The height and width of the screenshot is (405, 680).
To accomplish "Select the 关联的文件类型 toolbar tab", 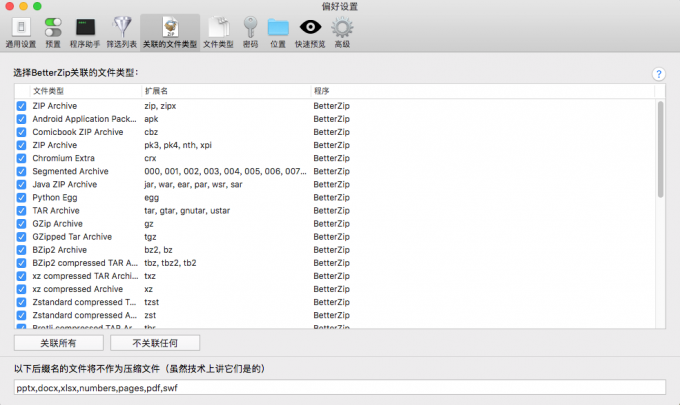I will (170, 33).
